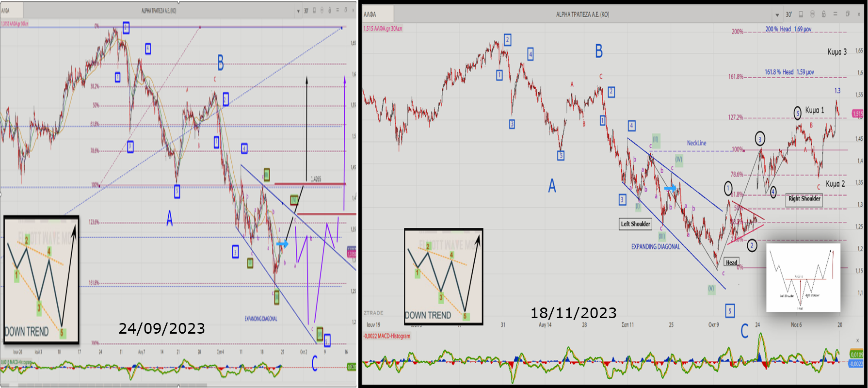Open symbol dropdown arrow in right chart
This screenshot has width=868, height=388.
tap(777, 15)
